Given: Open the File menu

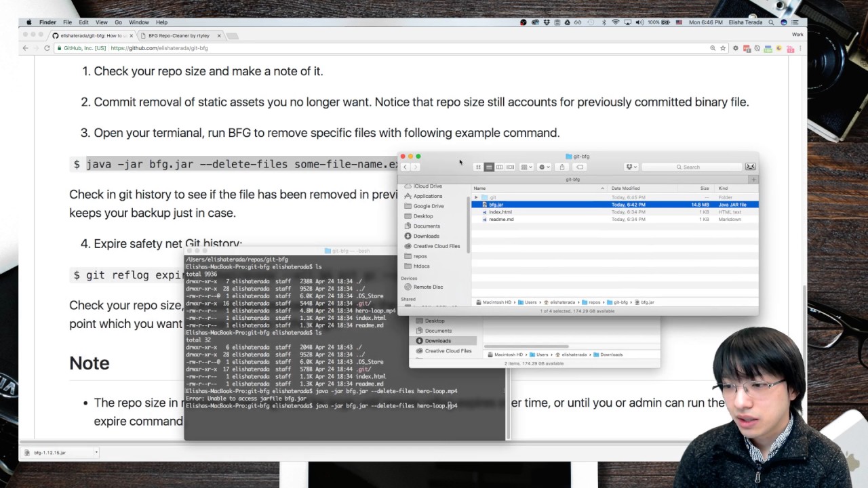Looking at the screenshot, I should (67, 22).
